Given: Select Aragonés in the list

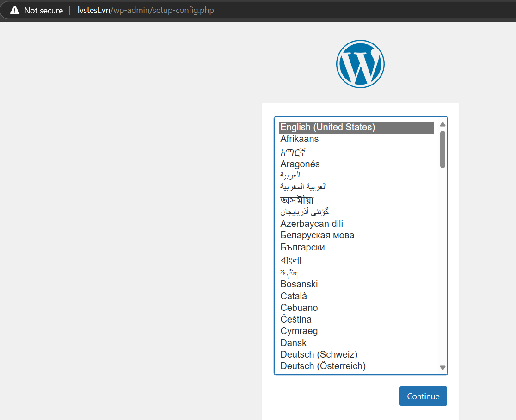Looking at the screenshot, I should point(356,164).
